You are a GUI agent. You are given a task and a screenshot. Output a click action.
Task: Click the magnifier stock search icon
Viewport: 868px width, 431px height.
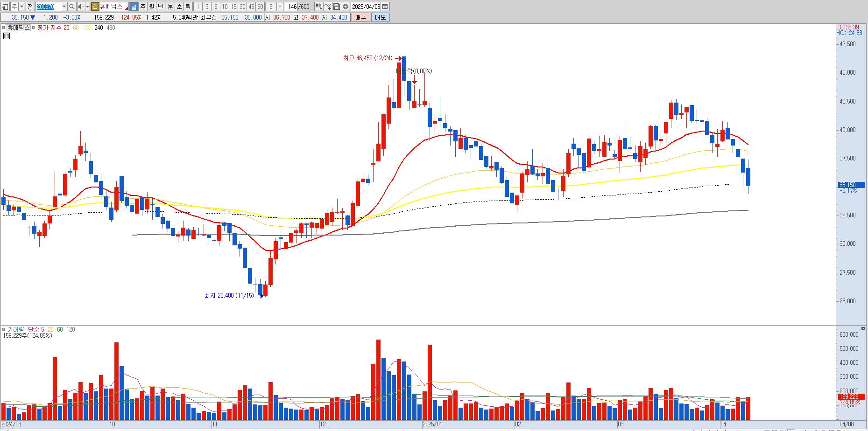tap(72, 7)
